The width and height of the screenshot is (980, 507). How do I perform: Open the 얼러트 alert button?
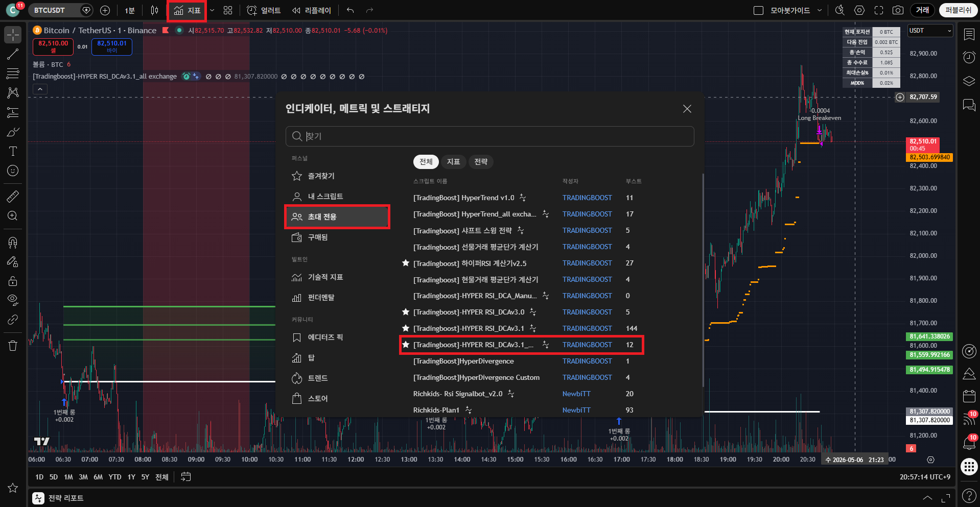pyautogui.click(x=264, y=10)
